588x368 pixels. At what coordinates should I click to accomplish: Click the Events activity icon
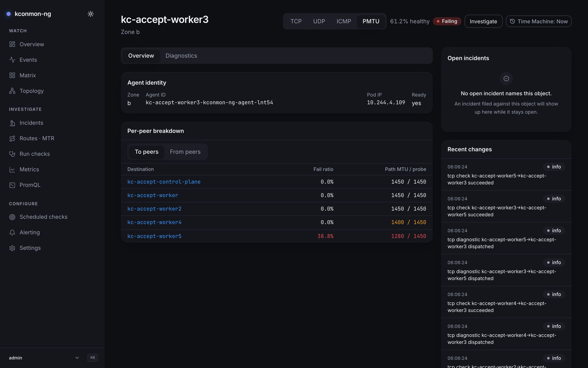12,60
